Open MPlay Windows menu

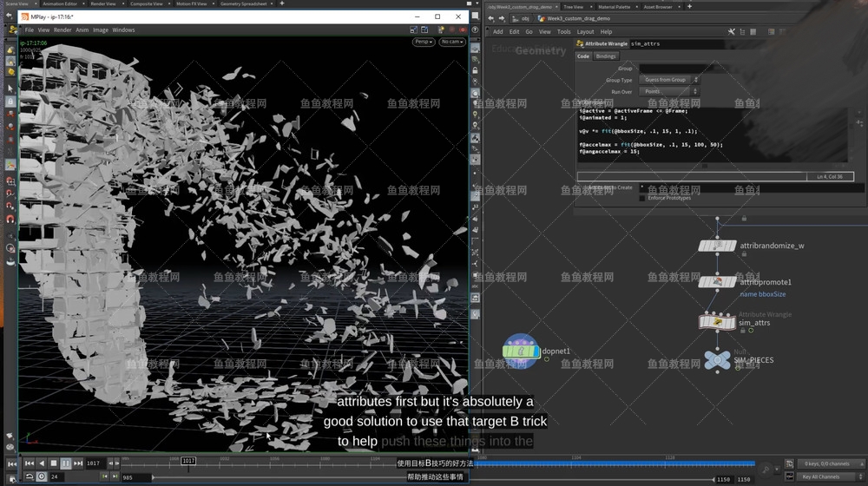pyautogui.click(x=123, y=30)
